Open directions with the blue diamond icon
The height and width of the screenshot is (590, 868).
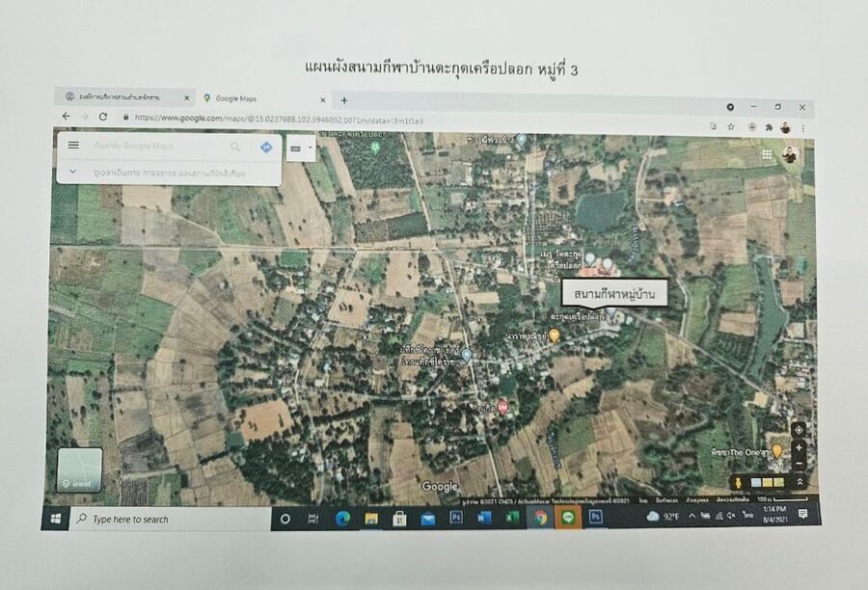266,147
